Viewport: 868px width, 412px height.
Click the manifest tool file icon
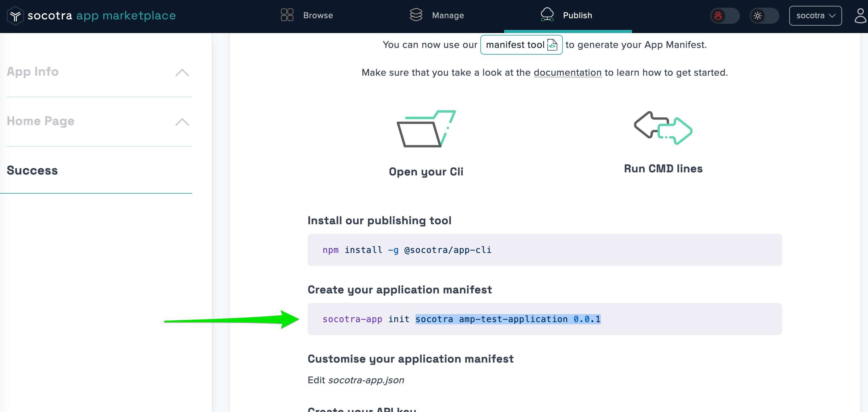pyautogui.click(x=552, y=45)
